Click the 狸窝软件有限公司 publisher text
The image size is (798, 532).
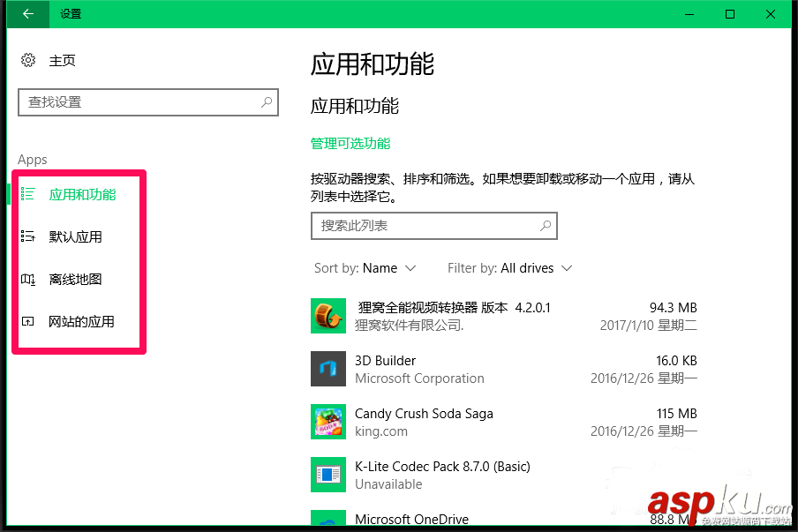409,325
